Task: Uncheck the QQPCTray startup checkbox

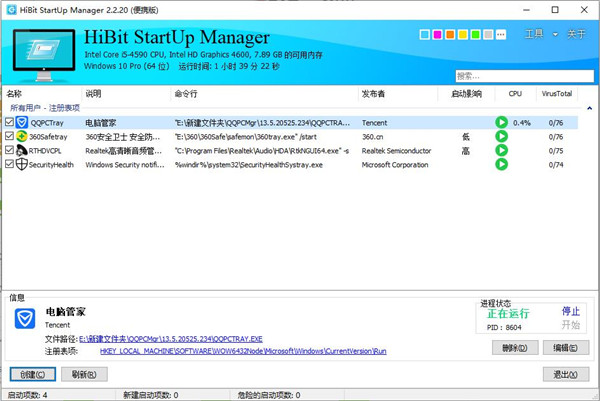Action: (x=10, y=122)
